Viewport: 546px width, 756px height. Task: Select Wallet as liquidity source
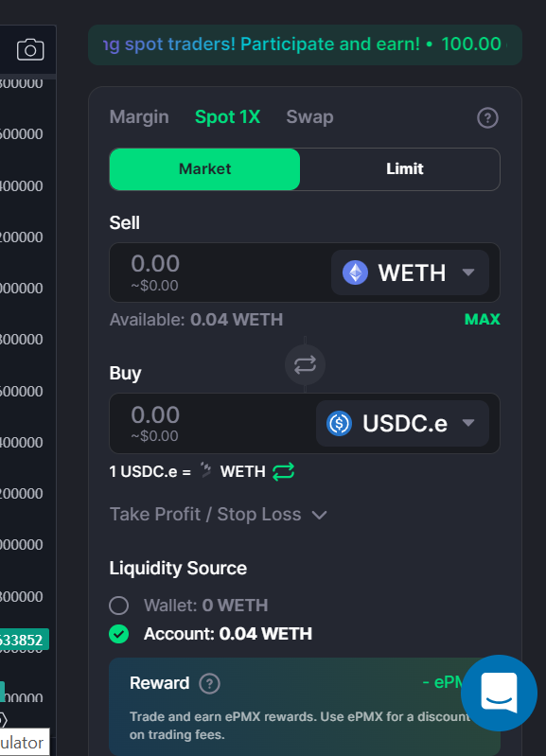(118, 606)
